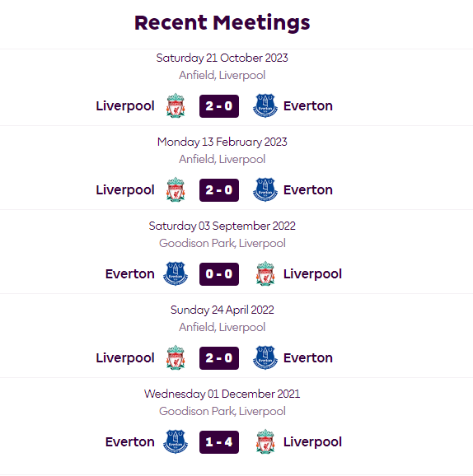Image resolution: width=473 pixels, height=476 pixels.
Task: Select Liverpool away team name in December 2021 fixture
Action: click(x=312, y=442)
